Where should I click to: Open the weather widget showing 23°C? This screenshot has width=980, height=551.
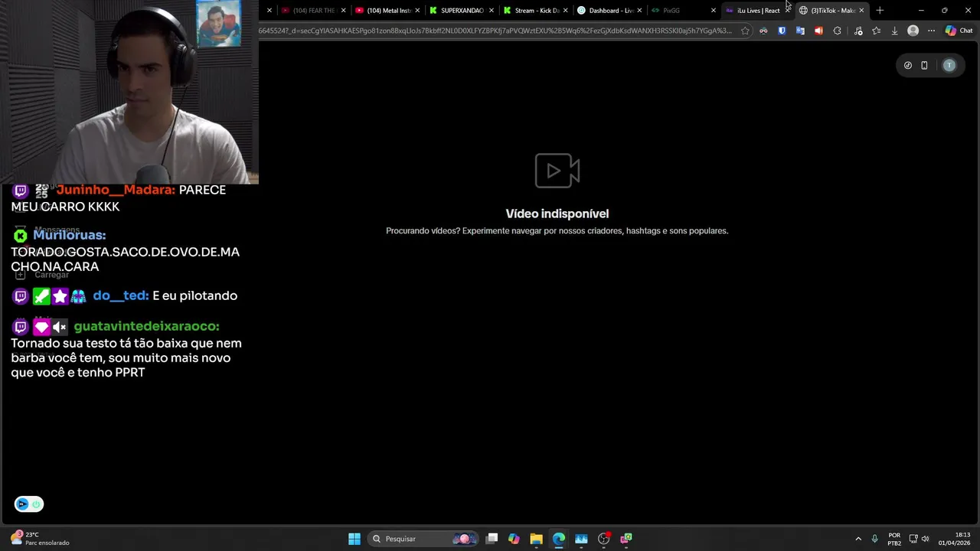pos(40,539)
